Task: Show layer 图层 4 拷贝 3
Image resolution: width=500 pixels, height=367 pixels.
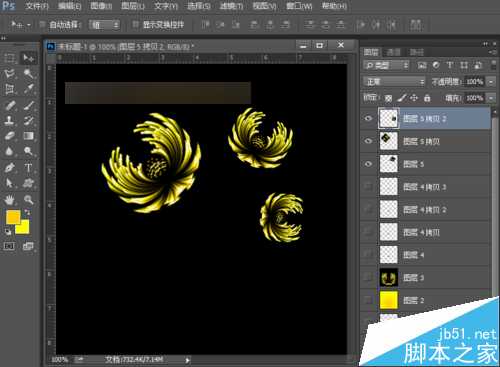Action: pyautogui.click(x=368, y=186)
